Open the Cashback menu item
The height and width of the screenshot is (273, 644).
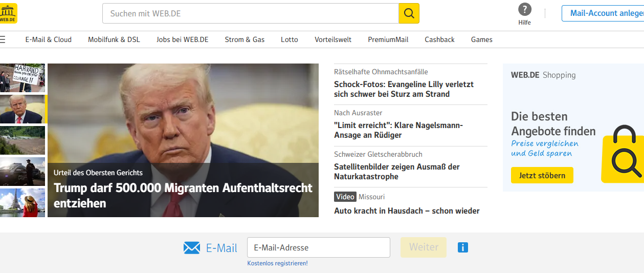tap(439, 39)
